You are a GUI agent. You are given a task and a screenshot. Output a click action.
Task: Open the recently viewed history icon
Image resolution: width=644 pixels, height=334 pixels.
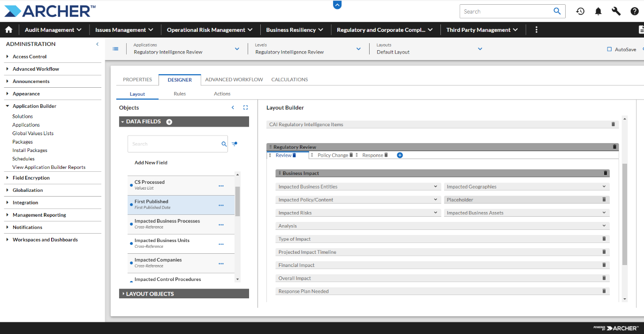click(x=580, y=11)
